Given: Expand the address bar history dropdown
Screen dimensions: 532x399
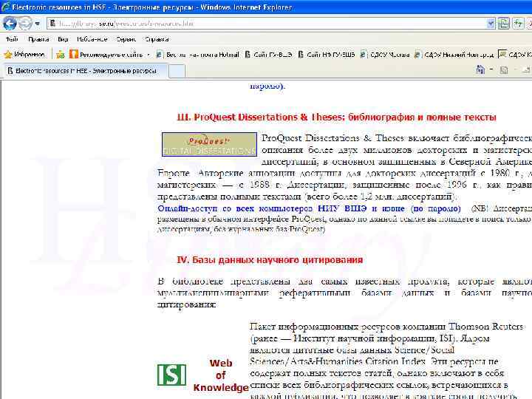Looking at the screenshot, I should click(491, 24).
